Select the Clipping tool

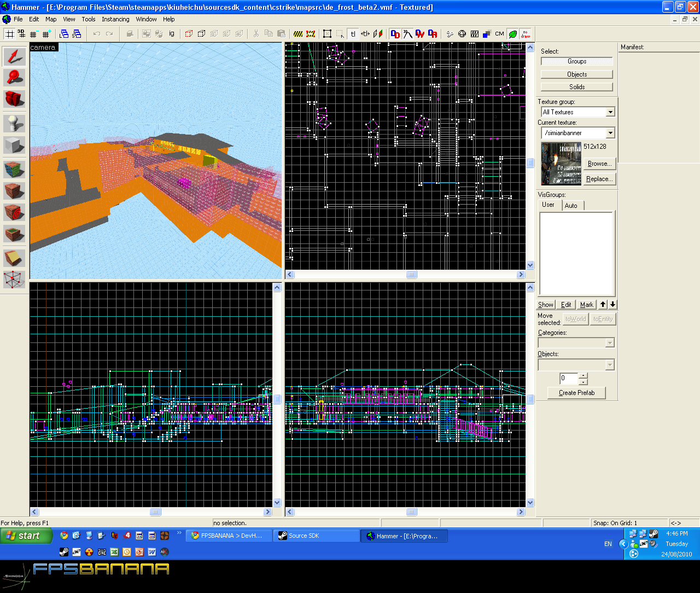[14, 258]
